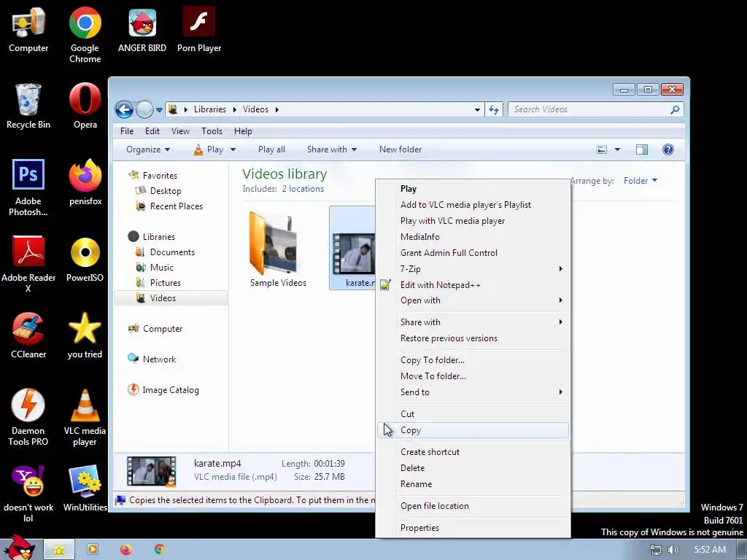Open Adobe Photoshop desktop icon
Viewport: 747px width, 560px height.
[x=28, y=187]
